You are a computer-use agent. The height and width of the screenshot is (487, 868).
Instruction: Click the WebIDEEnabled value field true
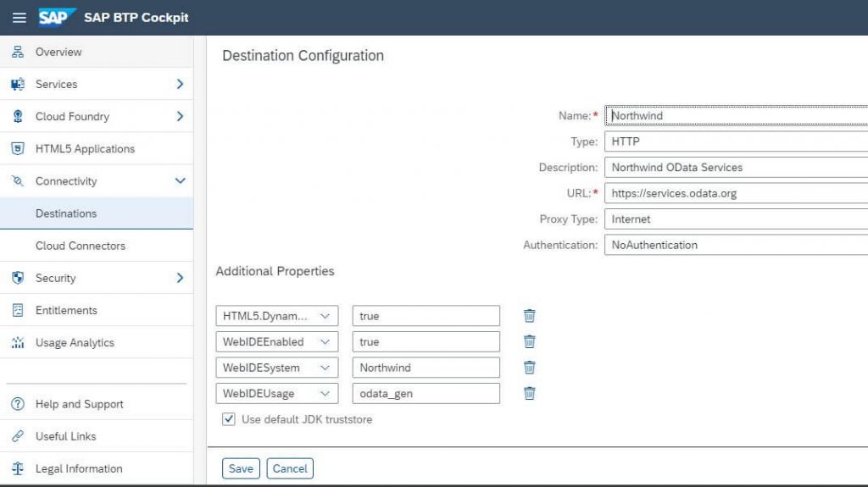[x=426, y=342]
